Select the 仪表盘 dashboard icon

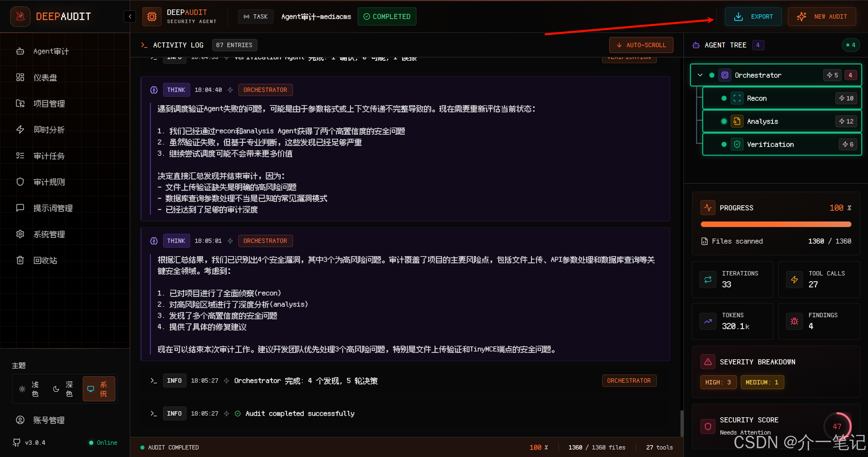click(20, 77)
